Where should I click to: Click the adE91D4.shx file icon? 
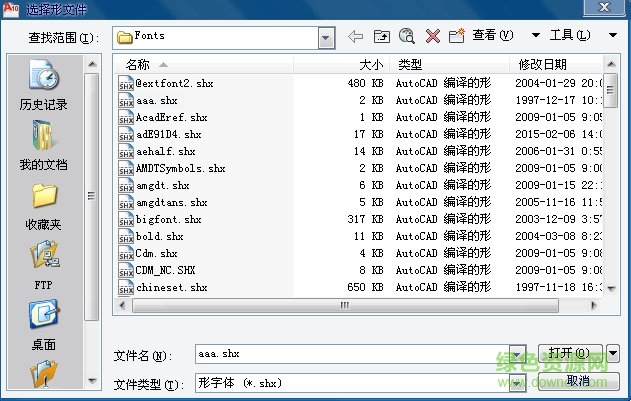coord(126,134)
